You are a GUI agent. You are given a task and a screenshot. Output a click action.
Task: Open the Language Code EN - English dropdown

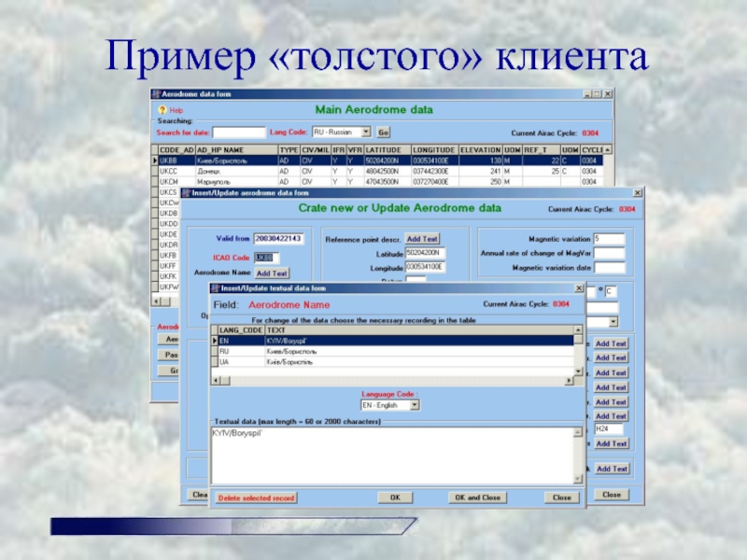[415, 405]
